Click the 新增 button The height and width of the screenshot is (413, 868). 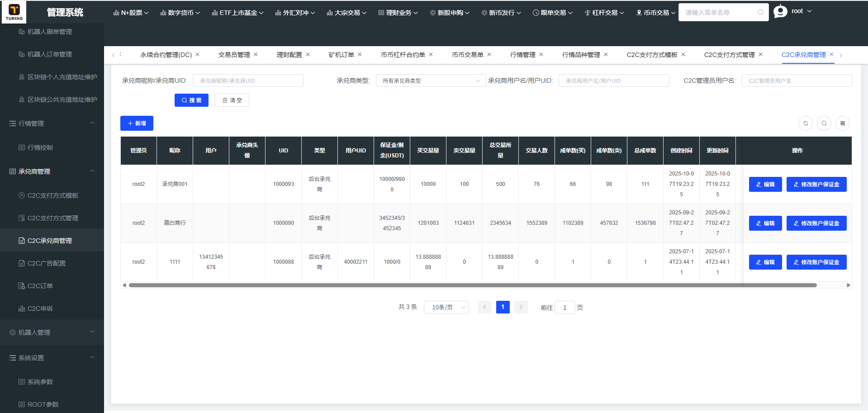(x=137, y=123)
